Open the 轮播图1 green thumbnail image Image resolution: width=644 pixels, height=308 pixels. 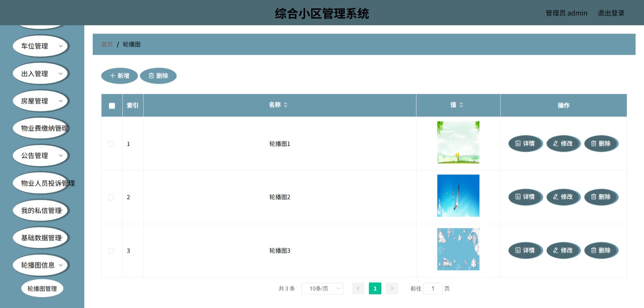pos(458,142)
